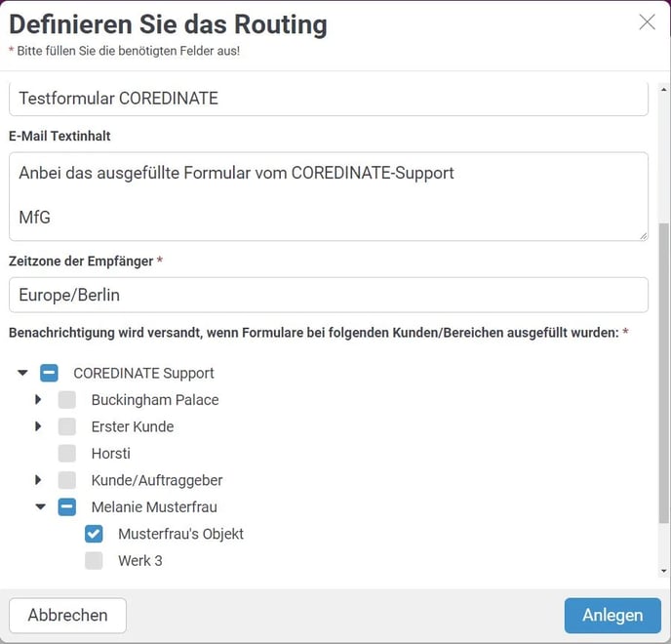Viewport: 671px width, 644px height.
Task: Check the Werk 3 checkbox
Action: click(x=94, y=560)
